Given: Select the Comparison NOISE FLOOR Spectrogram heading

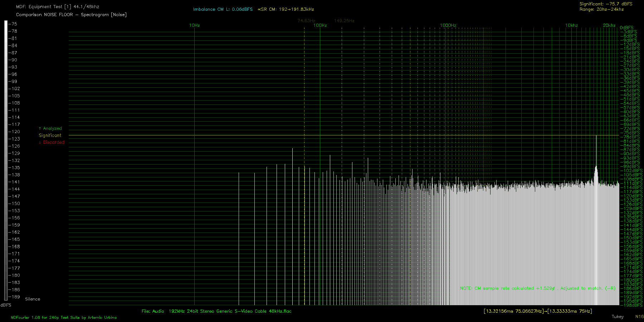Looking at the screenshot, I should (x=71, y=15).
